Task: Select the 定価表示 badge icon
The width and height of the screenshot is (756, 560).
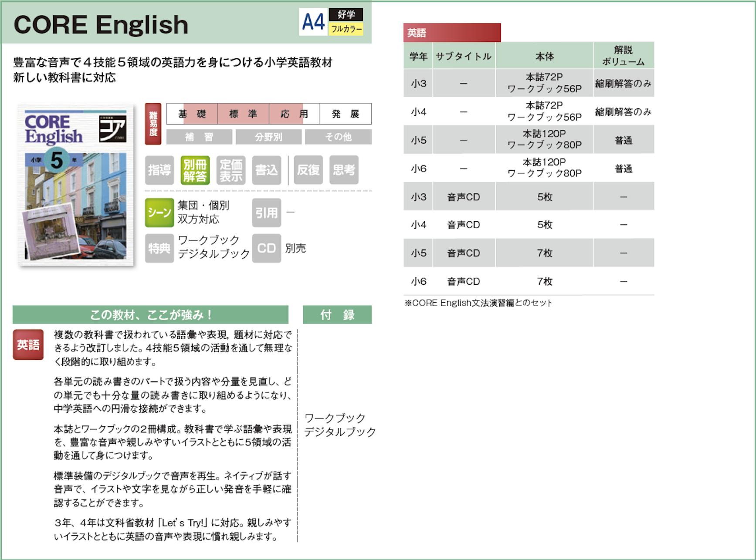Action: coord(231,170)
